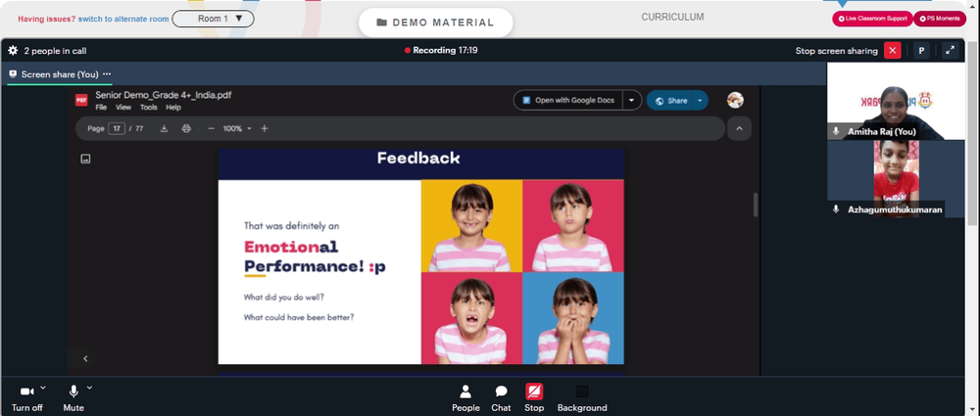
Task: Switch to the CURRICULUM tab
Action: point(672,17)
